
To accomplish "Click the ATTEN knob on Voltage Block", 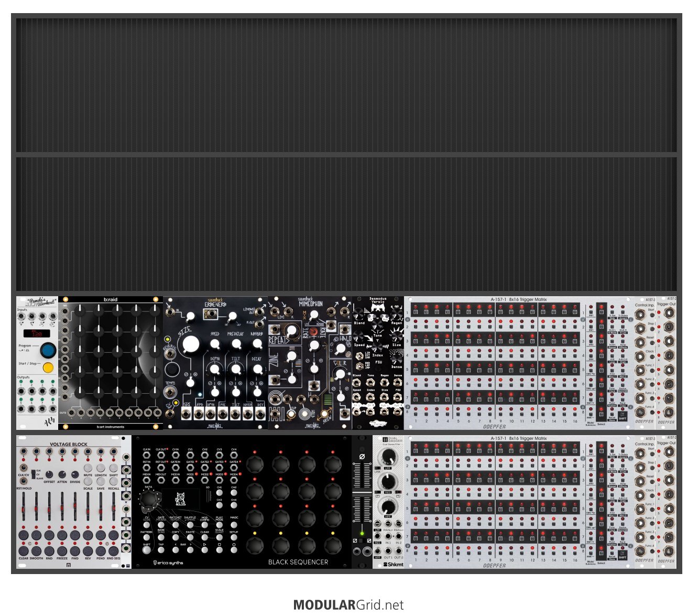I will click(x=62, y=474).
